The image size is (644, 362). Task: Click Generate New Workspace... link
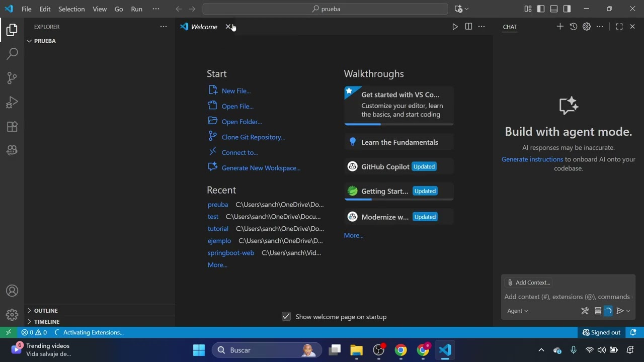tap(261, 168)
